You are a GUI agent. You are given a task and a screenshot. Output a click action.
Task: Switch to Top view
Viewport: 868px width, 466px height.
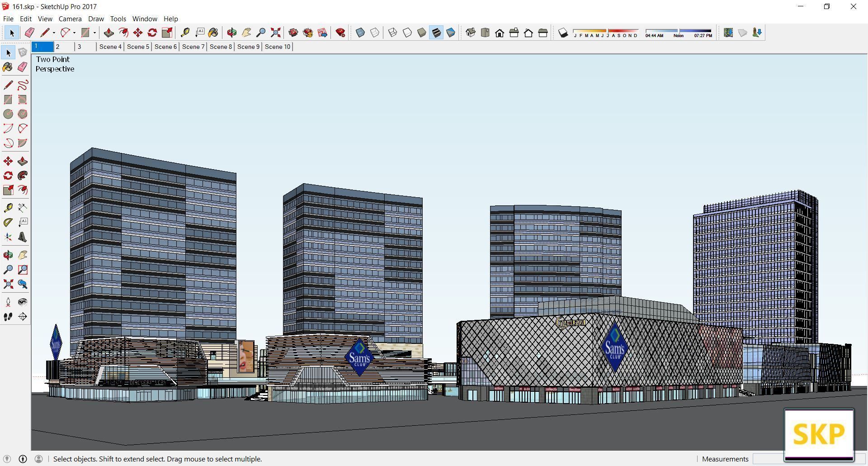point(485,33)
